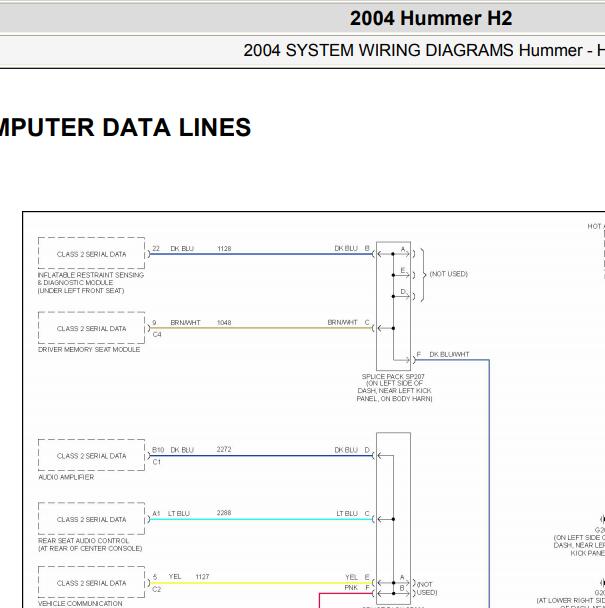This screenshot has width=605, height=608.
Task: Click the "VEHICLE COMMUNICATION" label
Action: click(x=80, y=603)
